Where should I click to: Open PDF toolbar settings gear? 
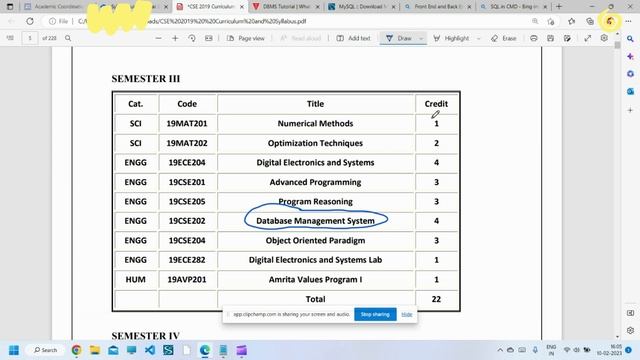pos(604,38)
